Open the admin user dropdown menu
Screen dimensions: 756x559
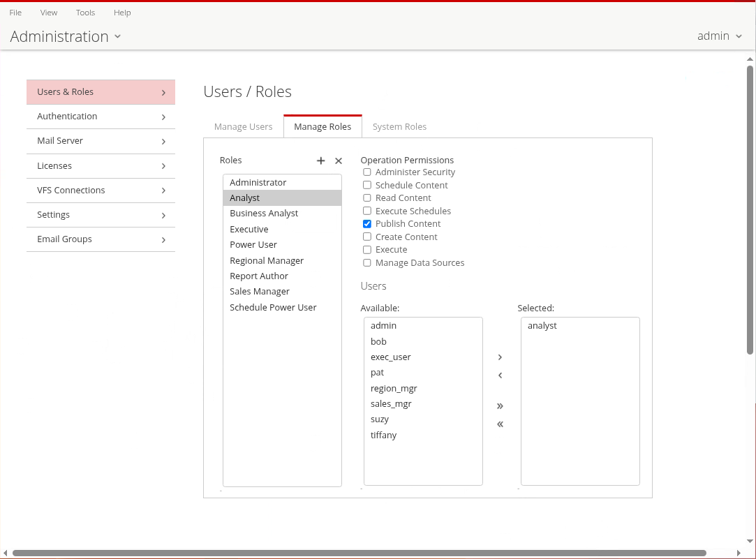[719, 36]
